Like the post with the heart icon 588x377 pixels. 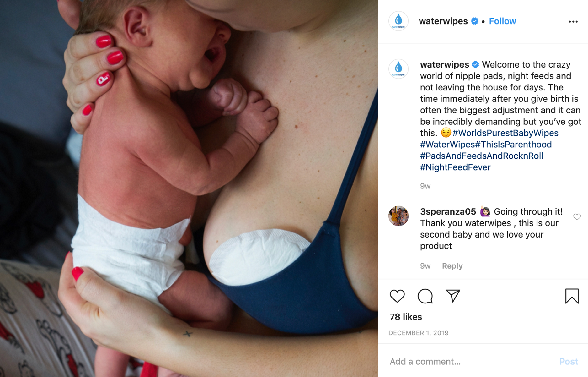397,296
